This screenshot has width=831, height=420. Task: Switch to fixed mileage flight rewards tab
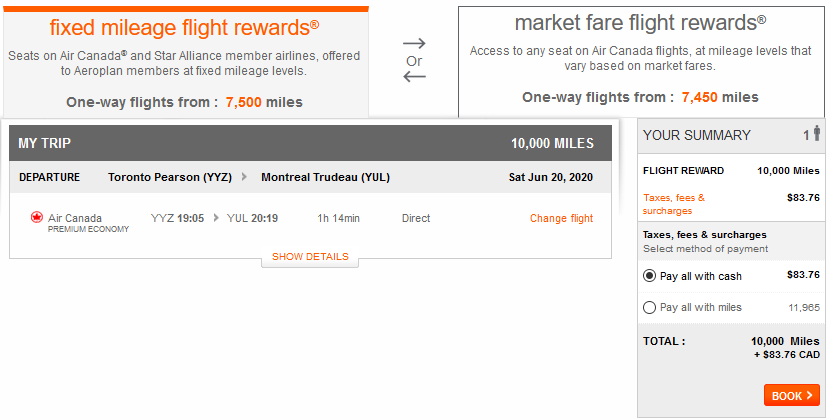(x=186, y=62)
